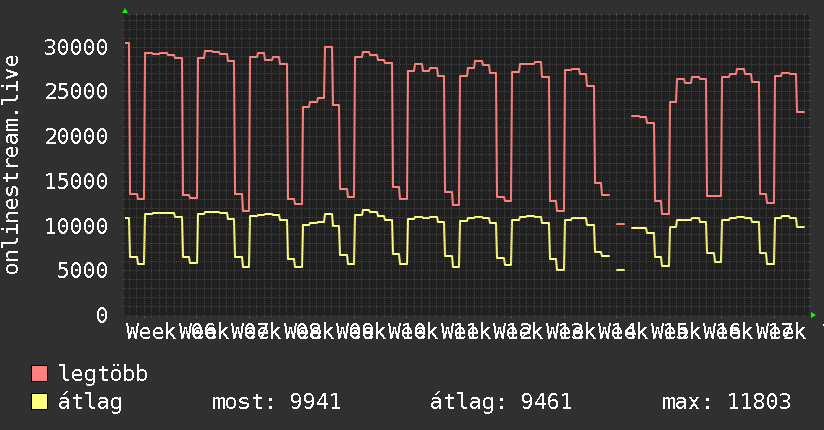Select the átlag: 9461 statistic
Viewport: 824px width, 430px height.
pyautogui.click(x=501, y=402)
